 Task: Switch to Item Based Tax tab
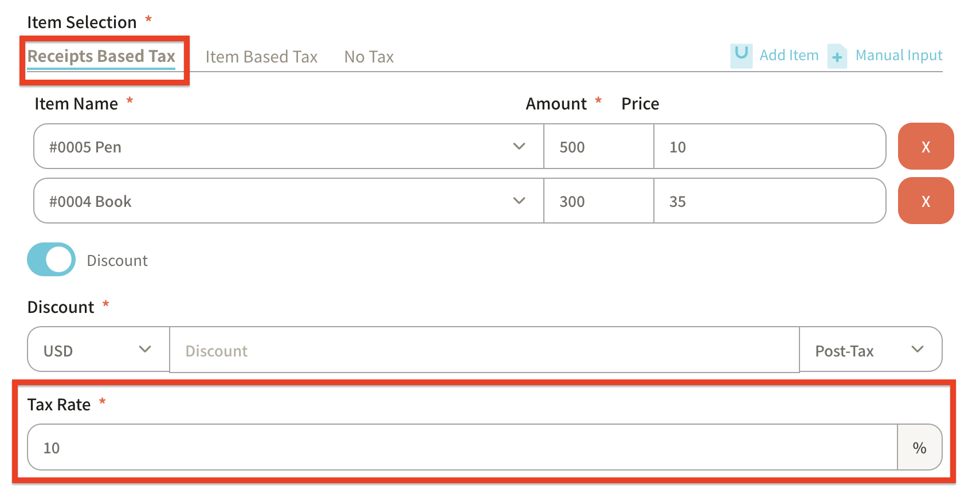(x=261, y=57)
